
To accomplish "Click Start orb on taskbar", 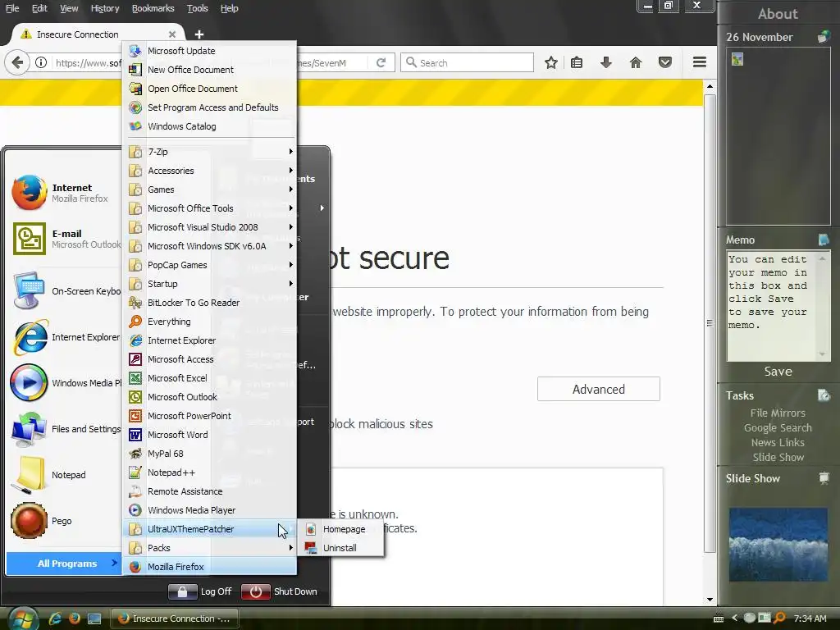I will (x=22, y=619).
